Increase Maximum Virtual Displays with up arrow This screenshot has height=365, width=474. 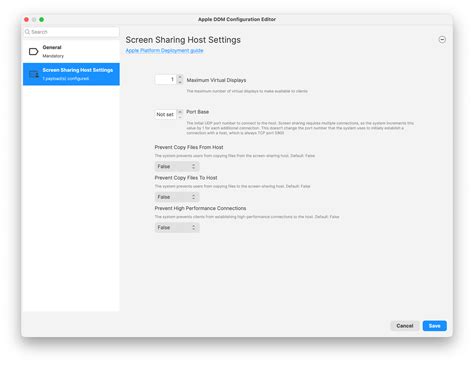pyautogui.click(x=180, y=77)
